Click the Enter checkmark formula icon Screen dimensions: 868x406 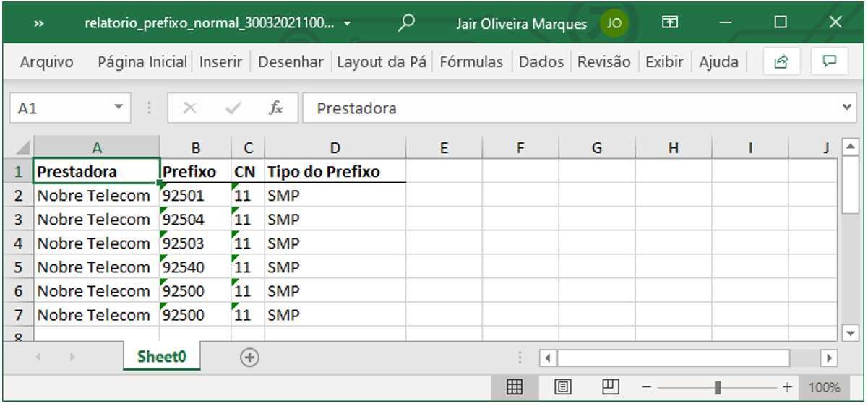[x=233, y=108]
